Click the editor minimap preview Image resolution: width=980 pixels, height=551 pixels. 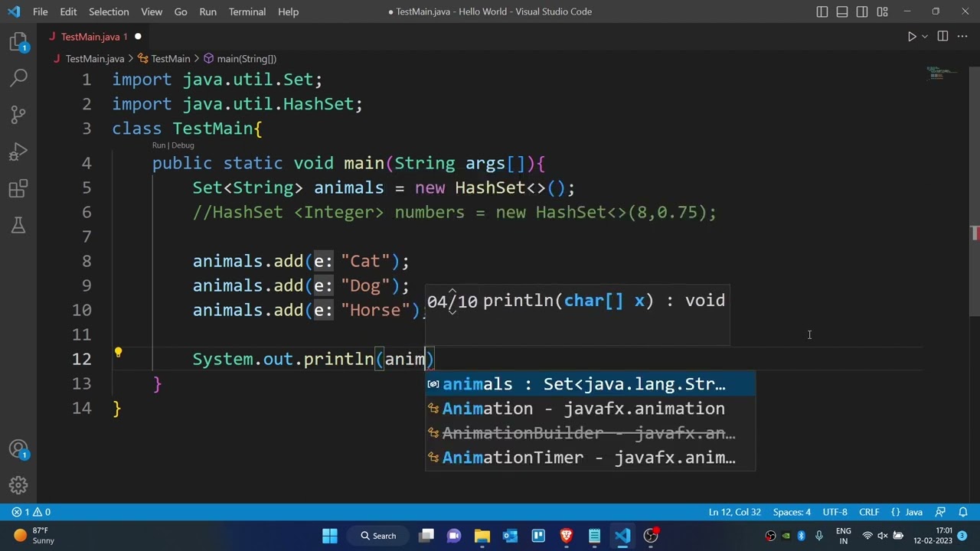pos(942,73)
